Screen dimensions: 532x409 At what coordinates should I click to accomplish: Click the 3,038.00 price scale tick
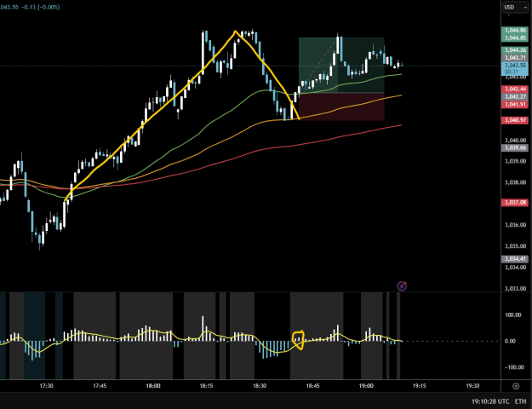[x=515, y=182]
